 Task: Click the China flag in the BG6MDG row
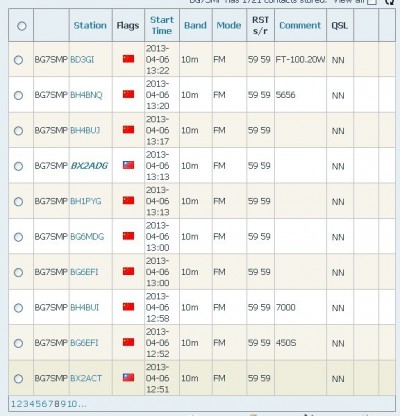click(x=128, y=236)
